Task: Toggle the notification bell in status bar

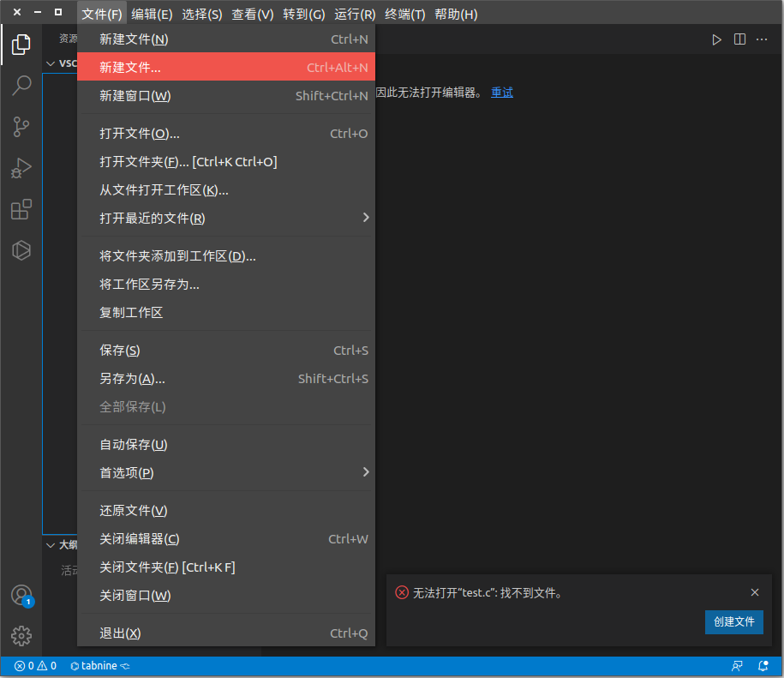Action: click(x=763, y=665)
